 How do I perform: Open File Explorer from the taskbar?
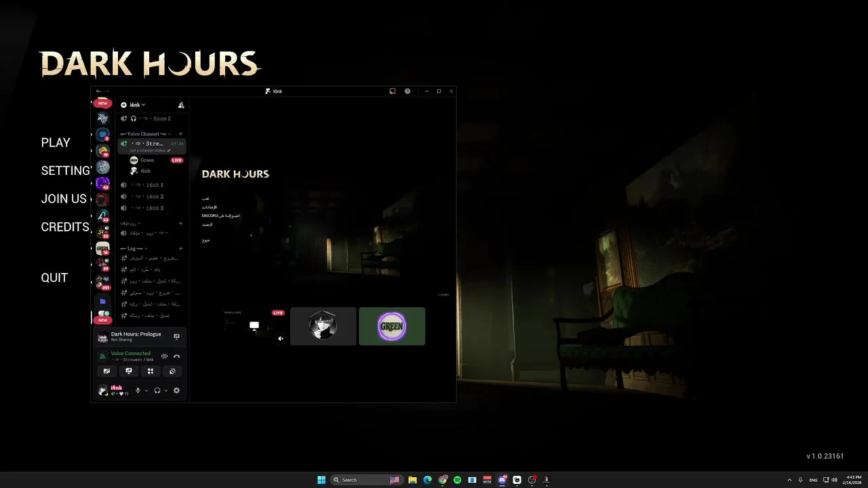(412, 480)
